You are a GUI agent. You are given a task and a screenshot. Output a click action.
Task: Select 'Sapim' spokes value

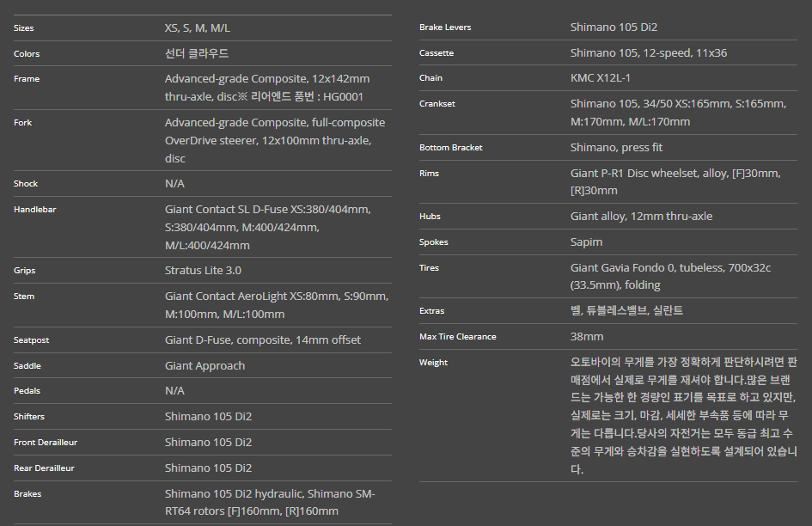586,242
